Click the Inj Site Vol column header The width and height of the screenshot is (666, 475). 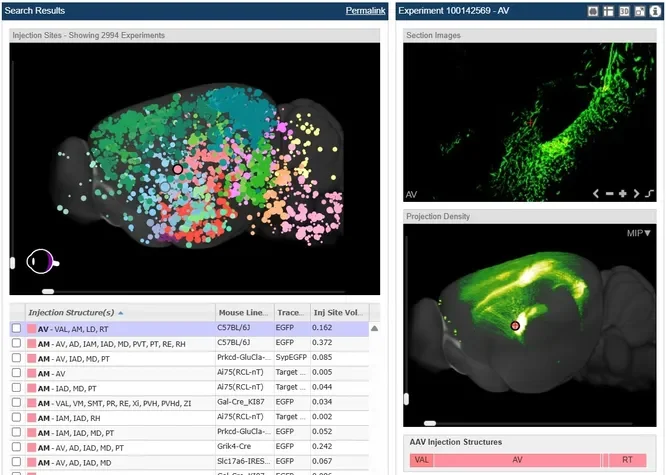point(339,312)
